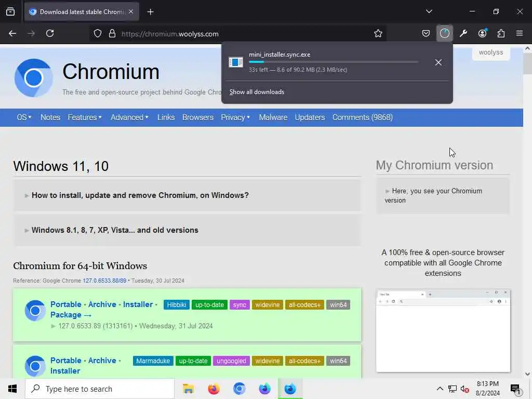Toggle the downloads panel button
Viewport: 532px width, 399px height.
point(445,33)
